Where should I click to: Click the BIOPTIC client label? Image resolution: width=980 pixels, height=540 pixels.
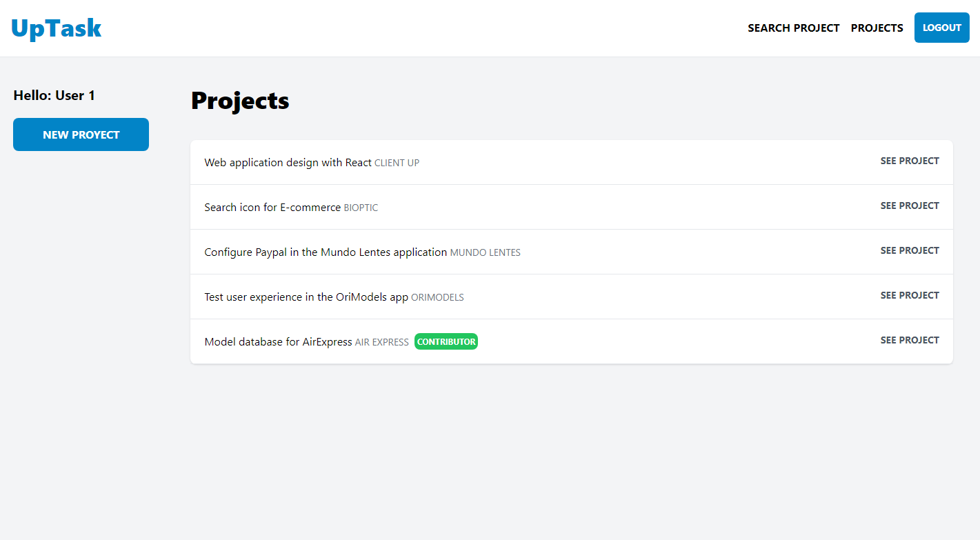(361, 208)
